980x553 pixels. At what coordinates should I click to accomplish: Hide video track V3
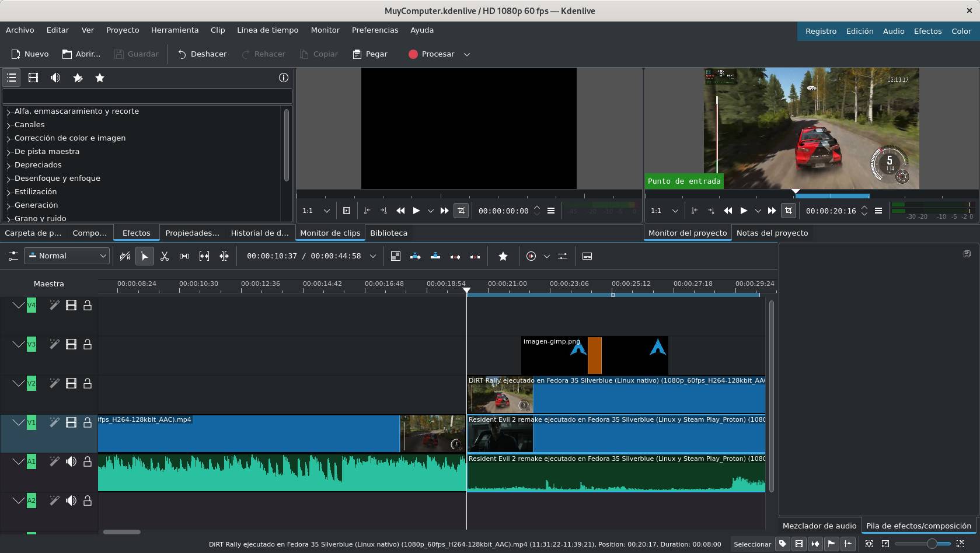point(71,344)
